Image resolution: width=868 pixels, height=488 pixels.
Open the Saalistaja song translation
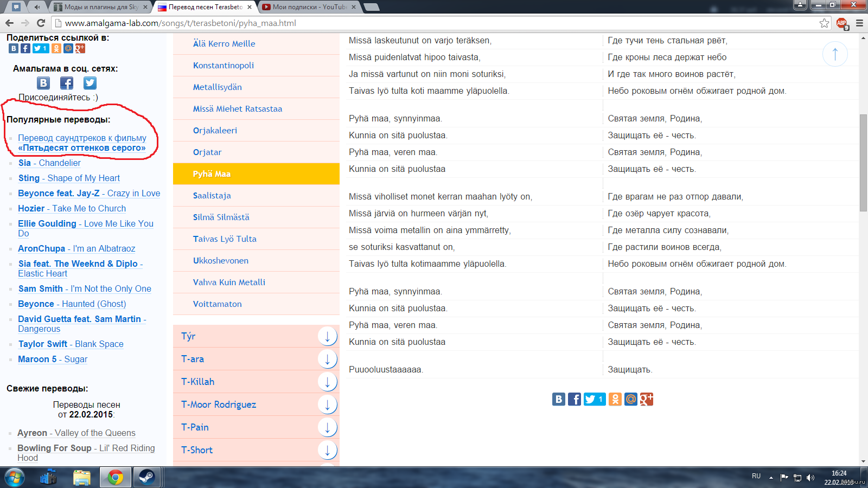(212, 196)
